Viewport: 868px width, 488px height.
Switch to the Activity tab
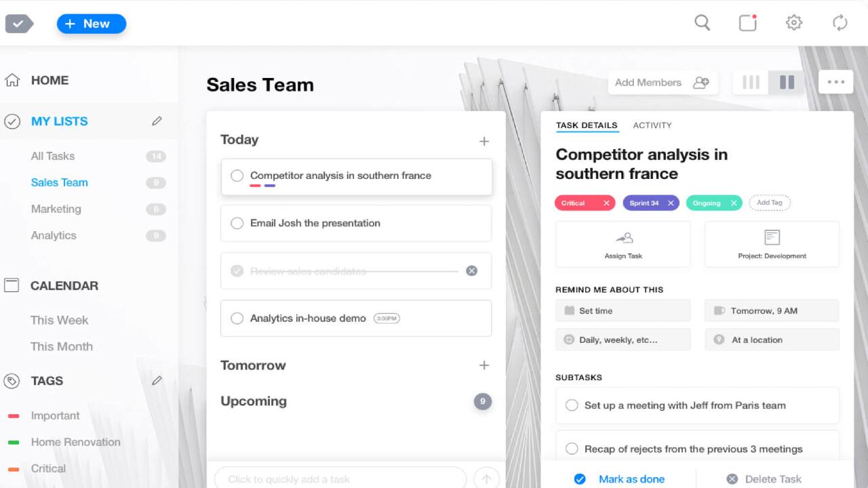[x=652, y=125]
